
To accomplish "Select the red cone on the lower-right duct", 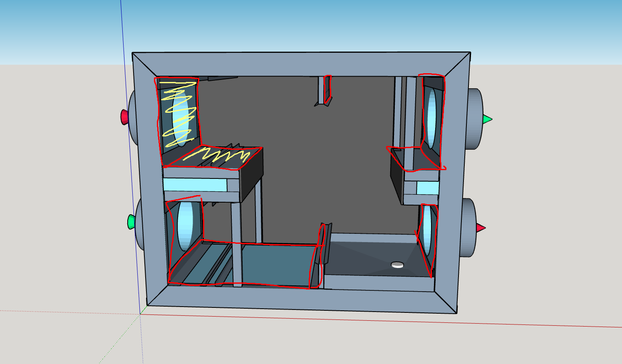I will 481,228.
